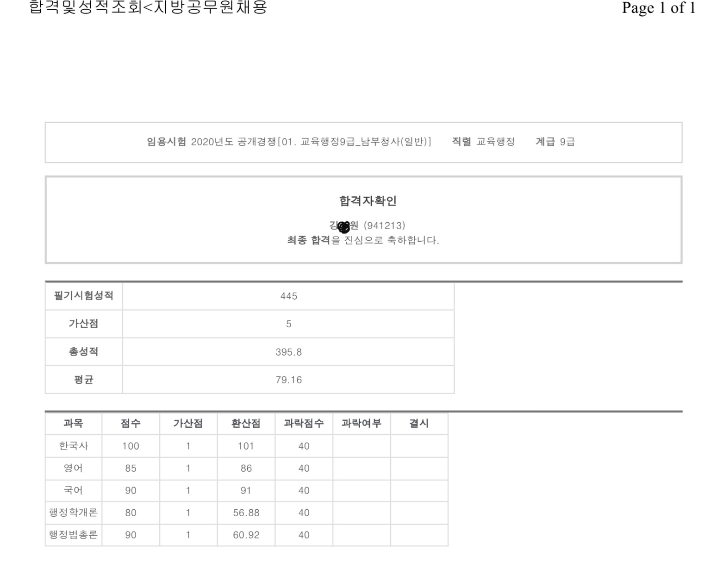This screenshot has width=711, height=588.
Task: Select the 한국사 subject row label
Action: [x=73, y=446]
